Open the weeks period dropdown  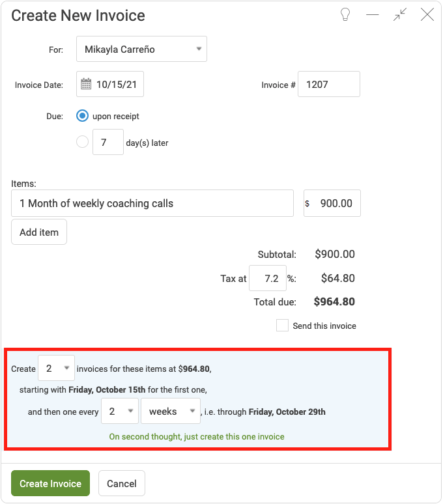click(x=171, y=411)
